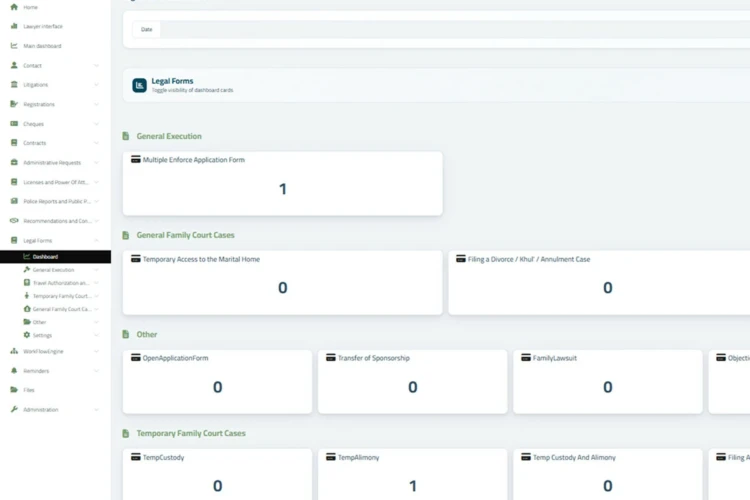Click the Other folder icon in submenu
Viewport: 750px width, 500px height.
click(27, 322)
